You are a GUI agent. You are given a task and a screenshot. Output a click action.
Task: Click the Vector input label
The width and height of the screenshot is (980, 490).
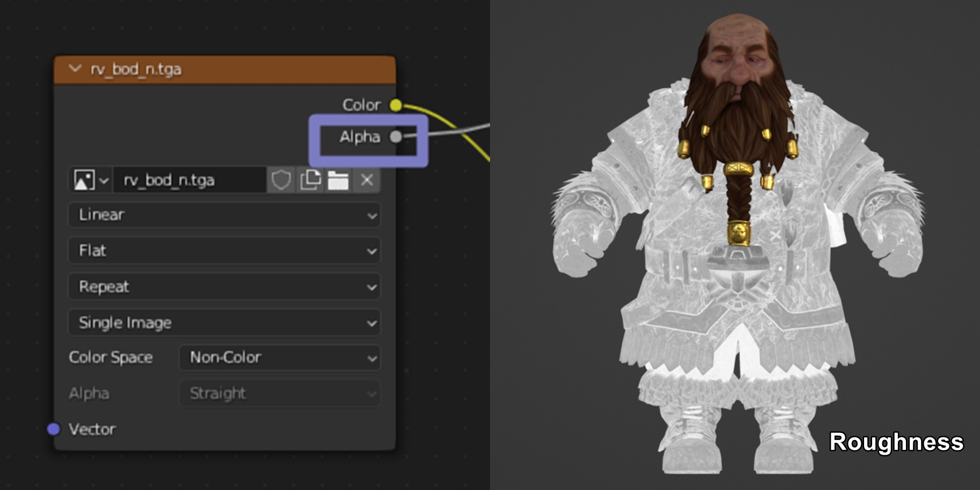coord(92,429)
